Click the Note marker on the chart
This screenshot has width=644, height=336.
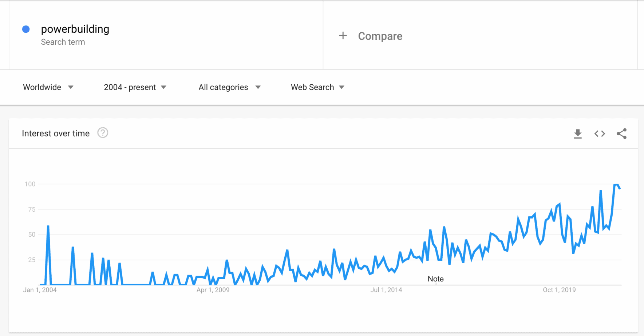click(x=435, y=279)
